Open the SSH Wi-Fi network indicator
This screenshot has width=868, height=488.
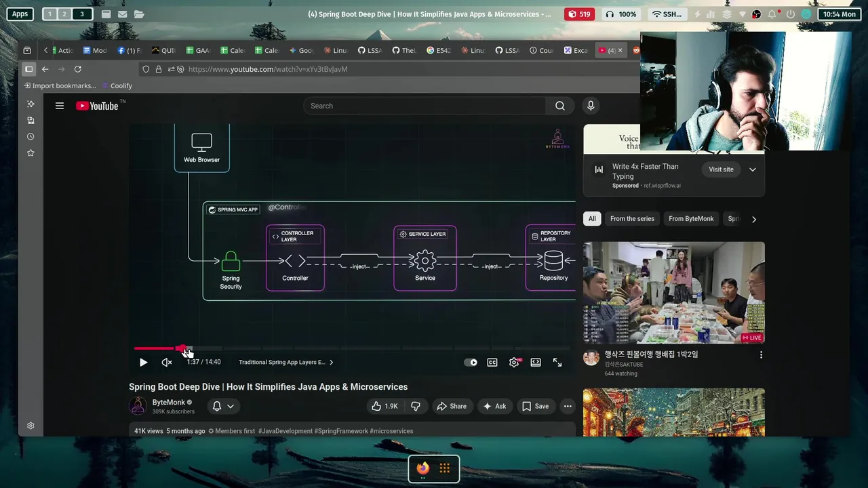click(667, 14)
